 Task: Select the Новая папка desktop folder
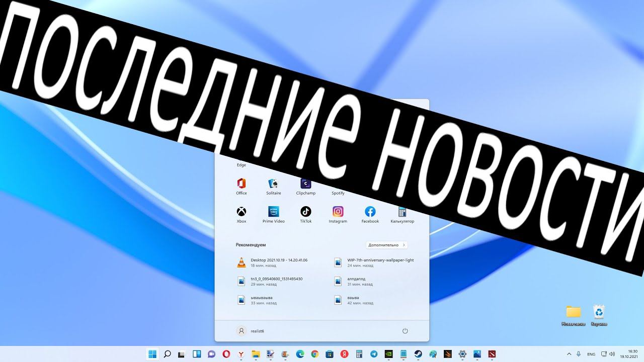pos(573,316)
